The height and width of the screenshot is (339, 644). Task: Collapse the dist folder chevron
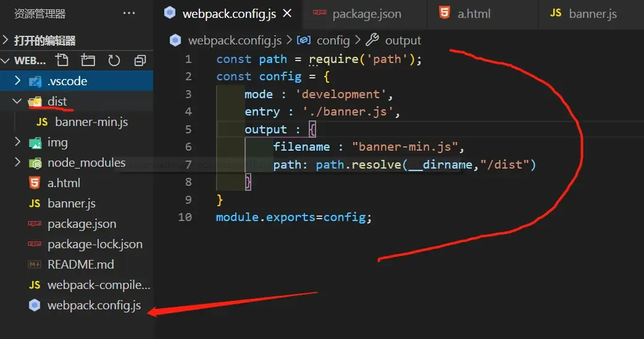[17, 101]
